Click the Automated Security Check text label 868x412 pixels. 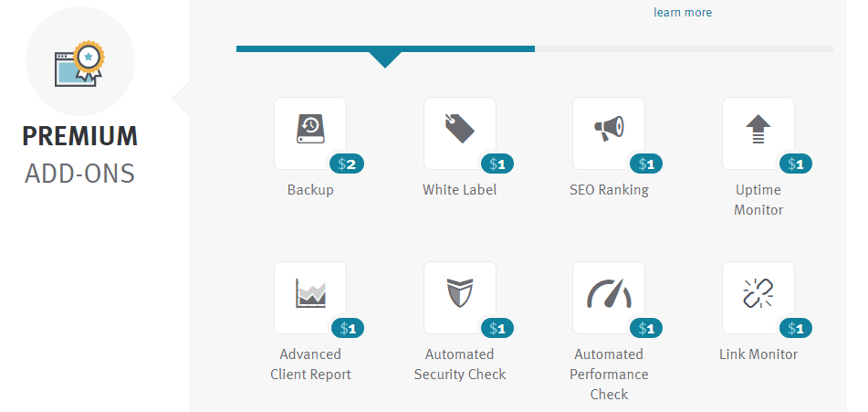(x=459, y=364)
